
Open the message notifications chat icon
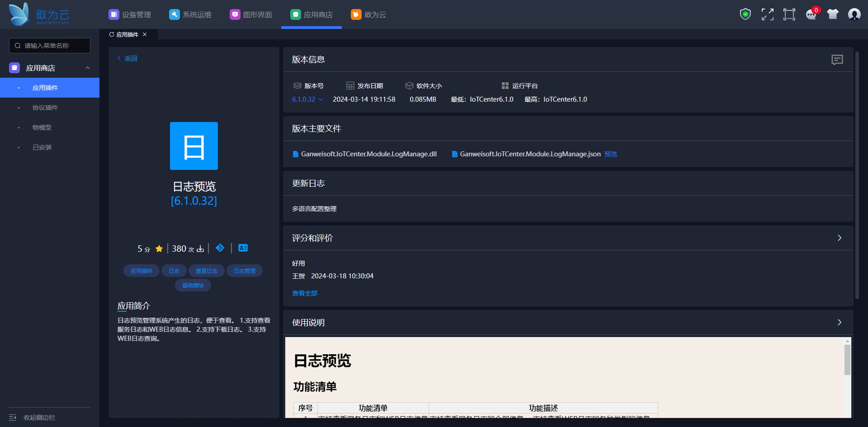tap(811, 14)
